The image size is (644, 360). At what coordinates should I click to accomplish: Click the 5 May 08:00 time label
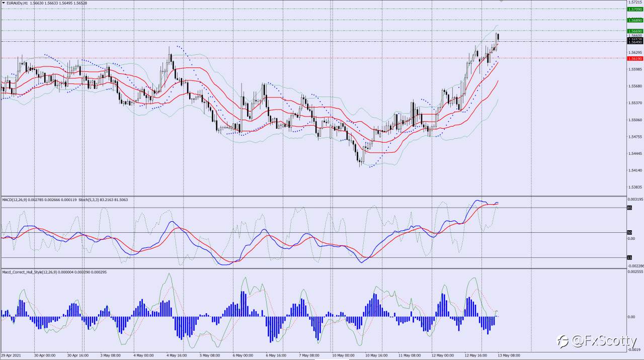(x=210, y=354)
